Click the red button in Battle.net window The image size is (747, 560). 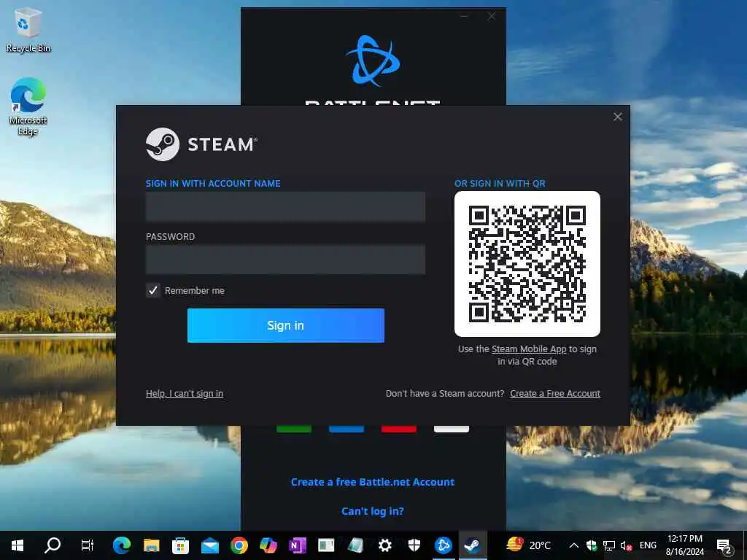pyautogui.click(x=399, y=429)
